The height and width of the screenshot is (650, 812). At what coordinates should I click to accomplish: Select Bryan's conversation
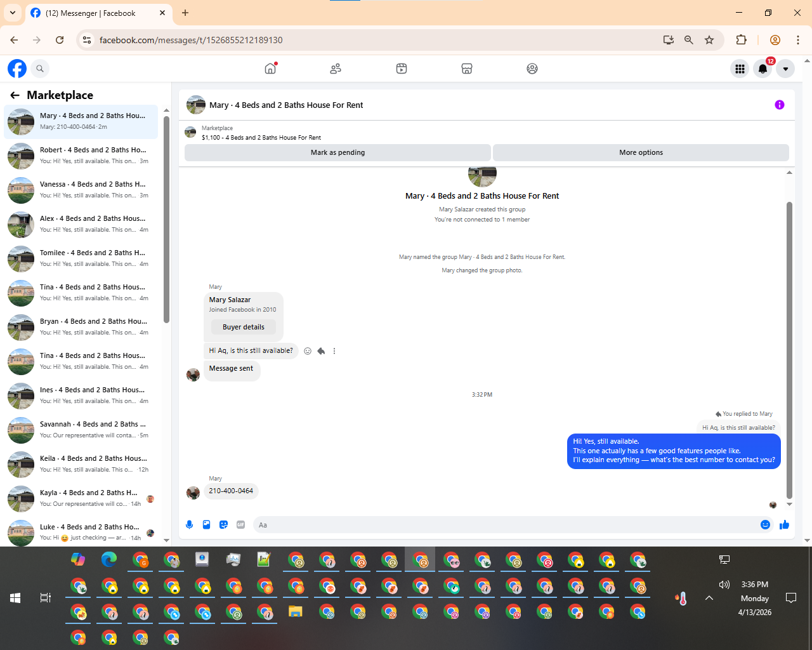81,327
